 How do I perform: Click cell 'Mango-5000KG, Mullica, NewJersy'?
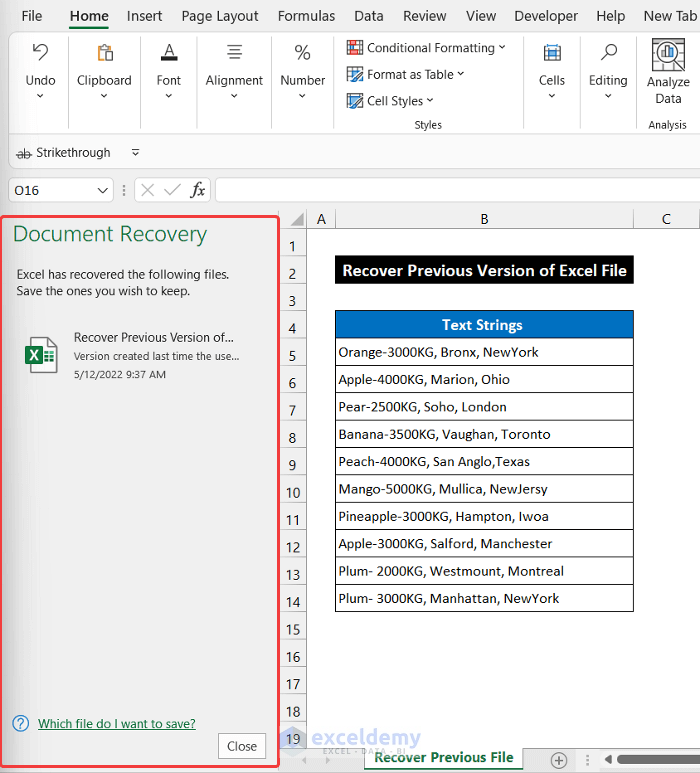coord(484,489)
